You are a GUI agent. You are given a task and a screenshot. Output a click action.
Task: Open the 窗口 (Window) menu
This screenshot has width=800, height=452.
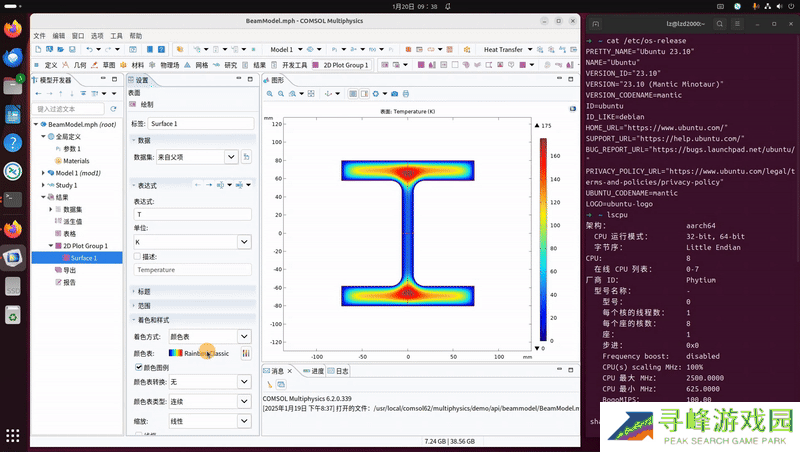(x=78, y=36)
